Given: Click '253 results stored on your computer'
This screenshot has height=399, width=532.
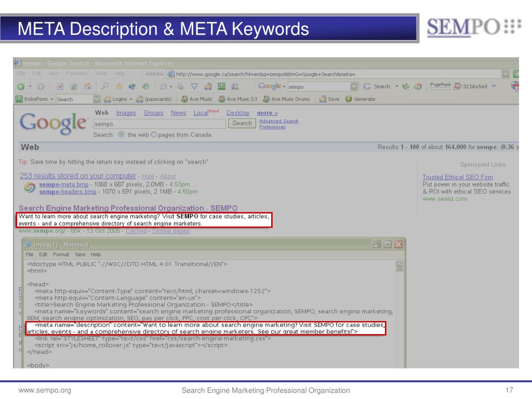Looking at the screenshot, I should [x=78, y=176].
